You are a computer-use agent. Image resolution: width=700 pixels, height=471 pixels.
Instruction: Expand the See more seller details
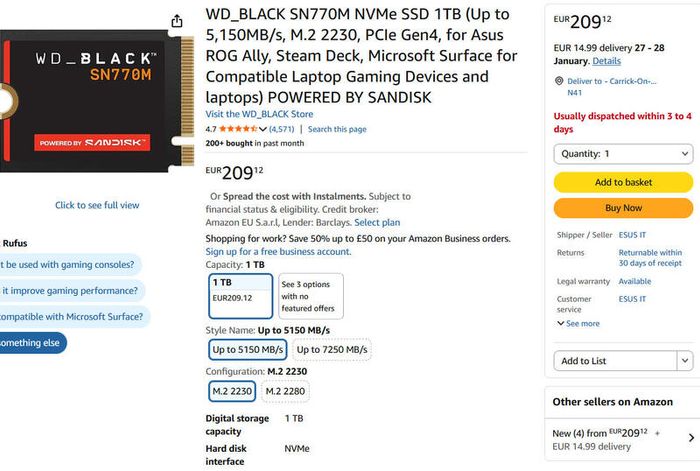[579, 324]
